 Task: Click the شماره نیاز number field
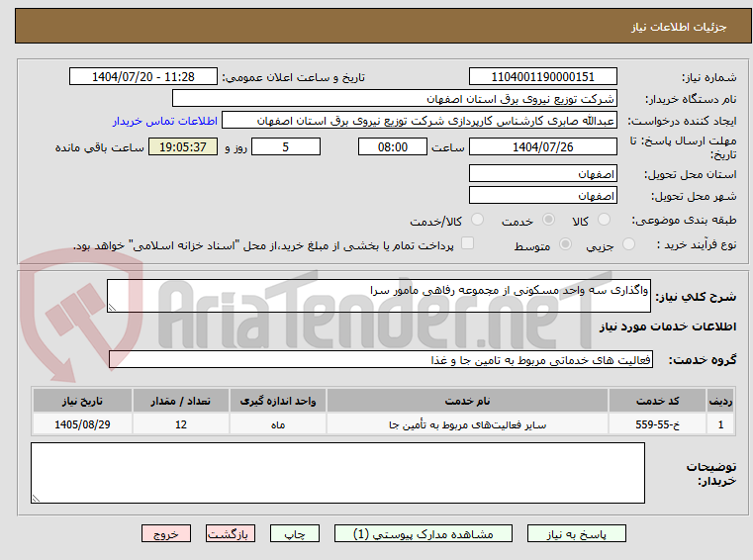point(542,77)
